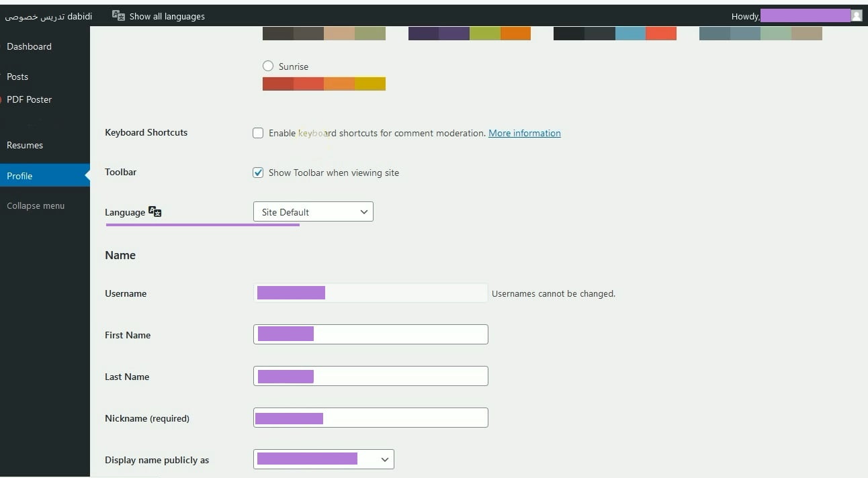Open Resumes in the sidebar
Screen dimensions: 868x478
coord(25,145)
